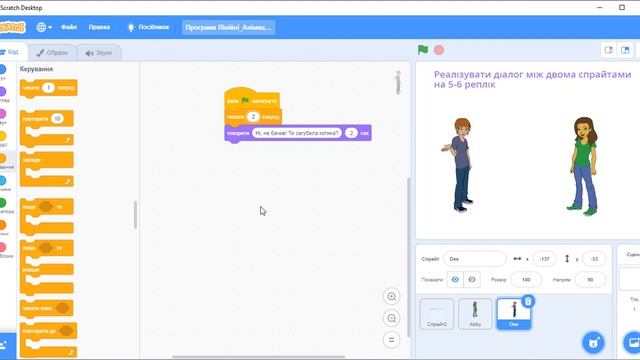640x360 pixels.
Task: Select the red Мої блоки category circle
Action: (x=3, y=247)
